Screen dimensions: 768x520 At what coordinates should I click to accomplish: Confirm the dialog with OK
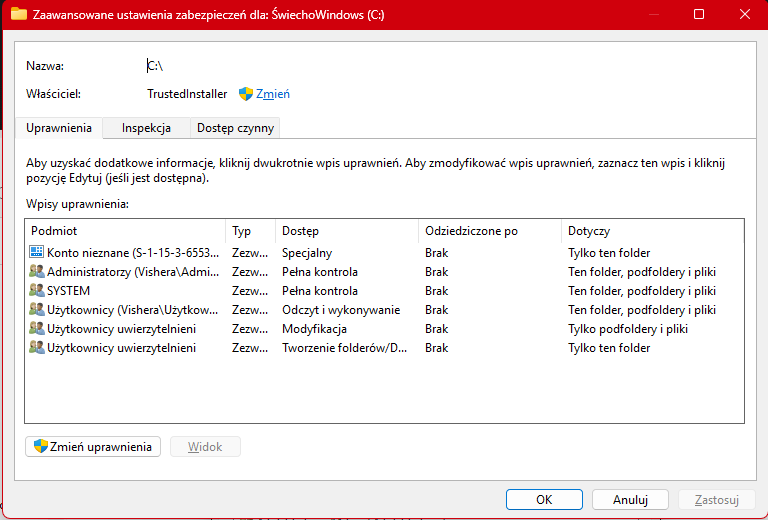544,499
